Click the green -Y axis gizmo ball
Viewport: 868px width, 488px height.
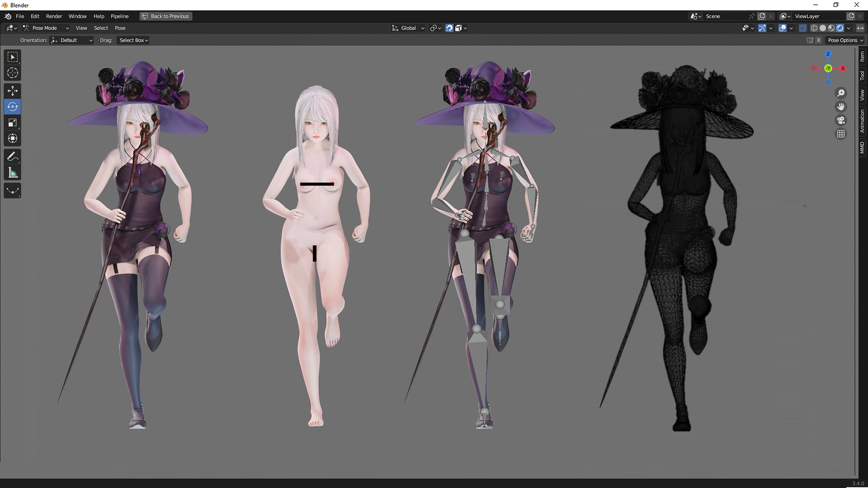828,68
